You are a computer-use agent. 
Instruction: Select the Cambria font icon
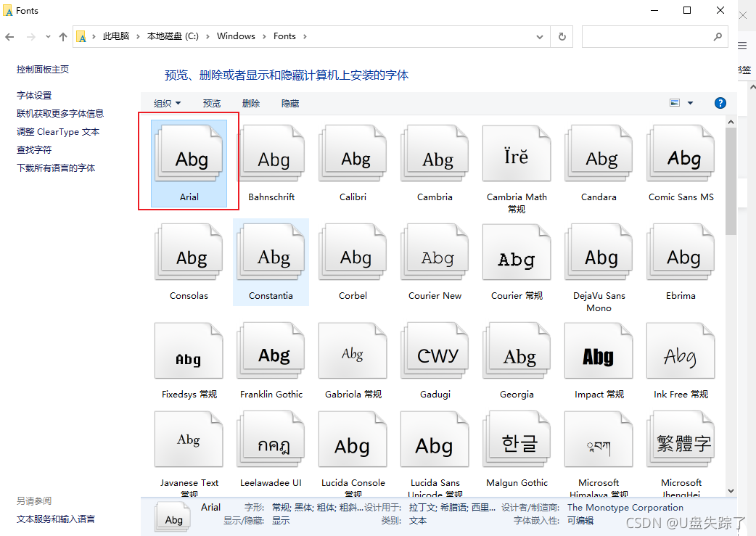435,153
